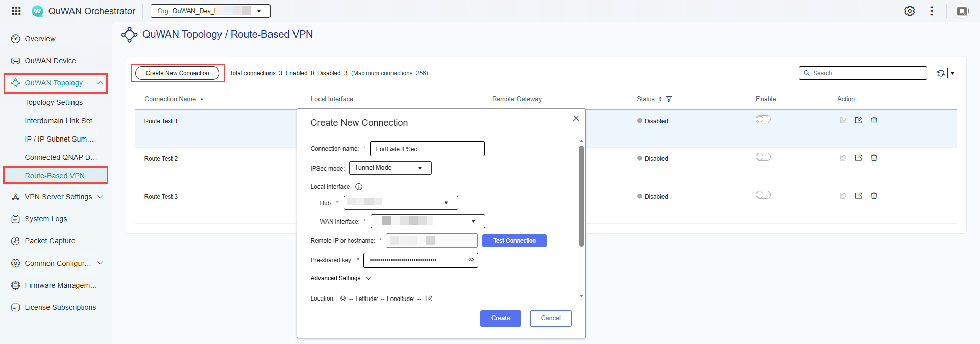Click the QuWAN Orchestrator logo

coord(38,11)
